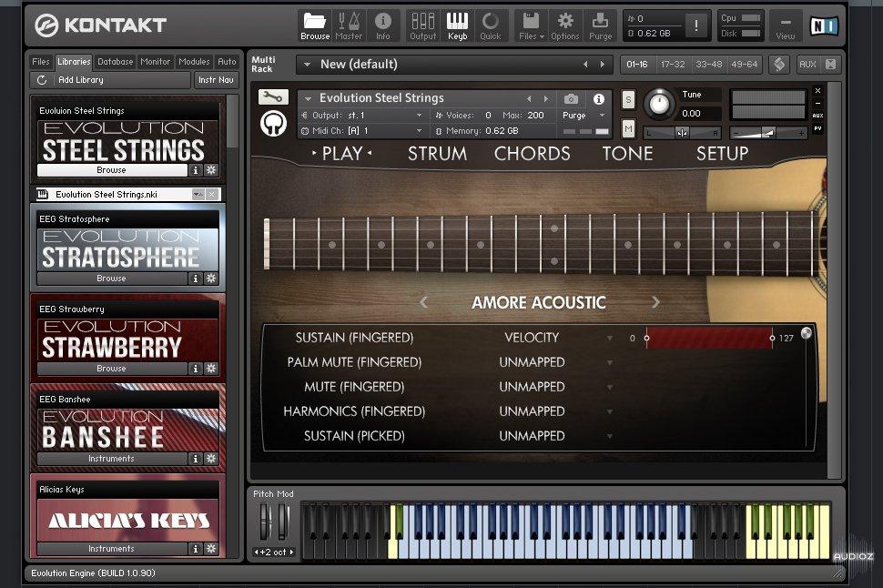883x588 pixels.
Task: Click the Add Library button
Action: point(110,80)
